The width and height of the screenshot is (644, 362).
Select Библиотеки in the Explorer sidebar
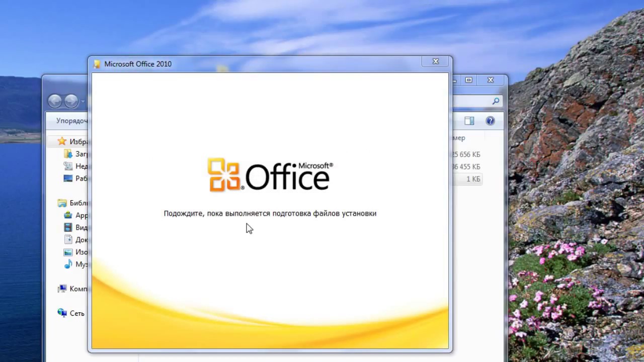tap(73, 203)
